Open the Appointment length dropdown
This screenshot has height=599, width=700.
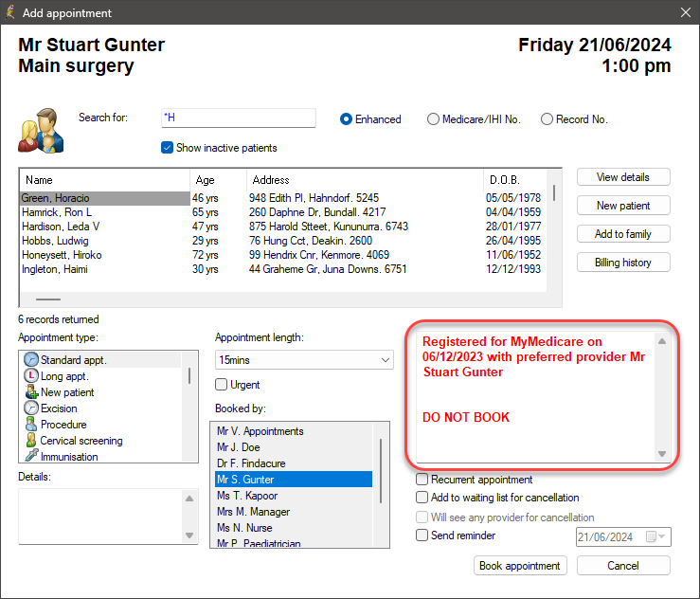click(x=304, y=359)
